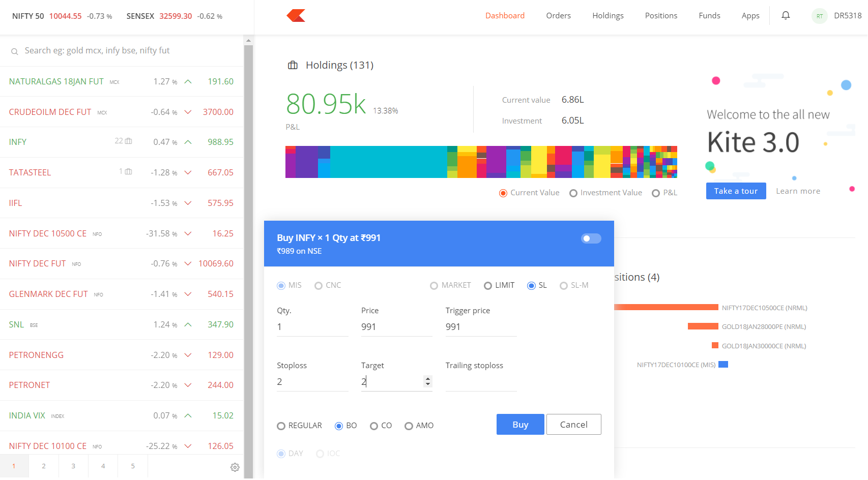Open the notifications bell
The height and width of the screenshot is (480, 868).
(x=786, y=15)
